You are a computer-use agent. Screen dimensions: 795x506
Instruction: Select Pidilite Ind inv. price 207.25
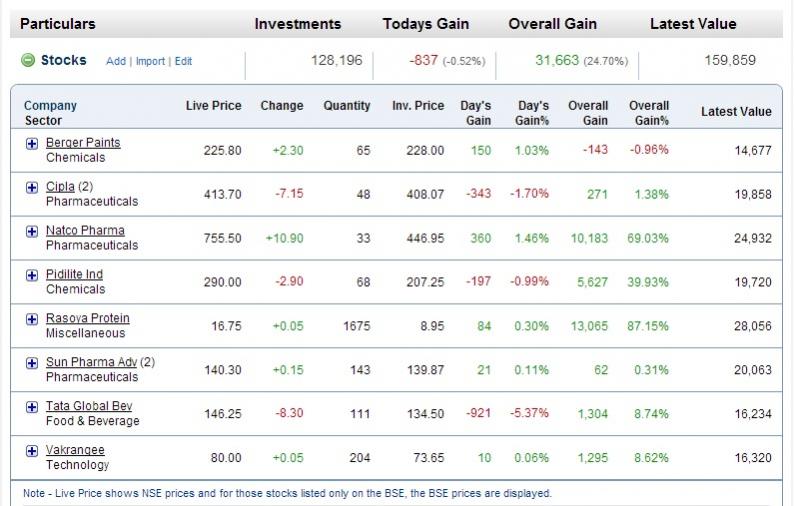click(x=425, y=282)
